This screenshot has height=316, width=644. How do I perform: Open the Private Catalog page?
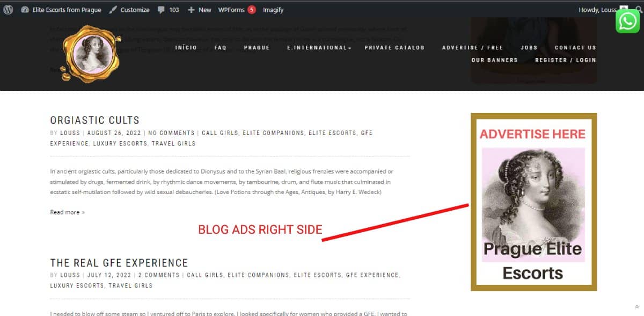click(394, 48)
